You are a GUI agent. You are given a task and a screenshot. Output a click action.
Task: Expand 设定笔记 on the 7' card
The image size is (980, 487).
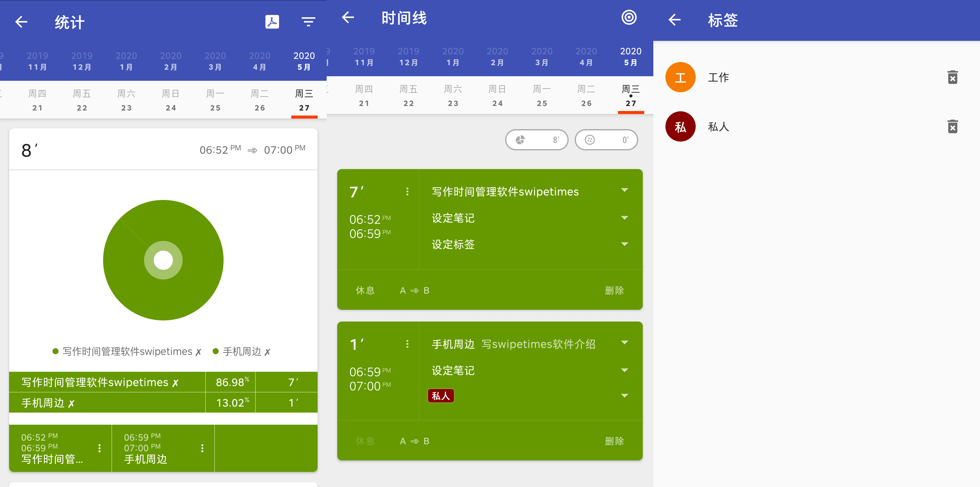coord(624,218)
